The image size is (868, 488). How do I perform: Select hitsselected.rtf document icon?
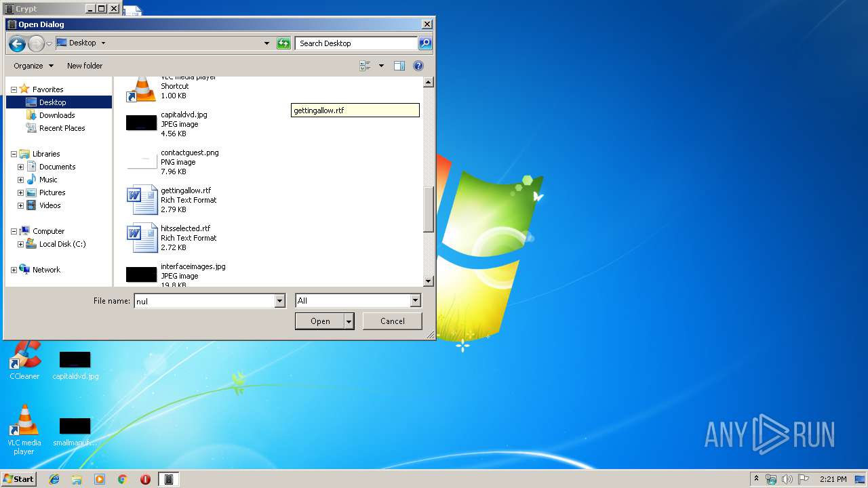[142, 238]
